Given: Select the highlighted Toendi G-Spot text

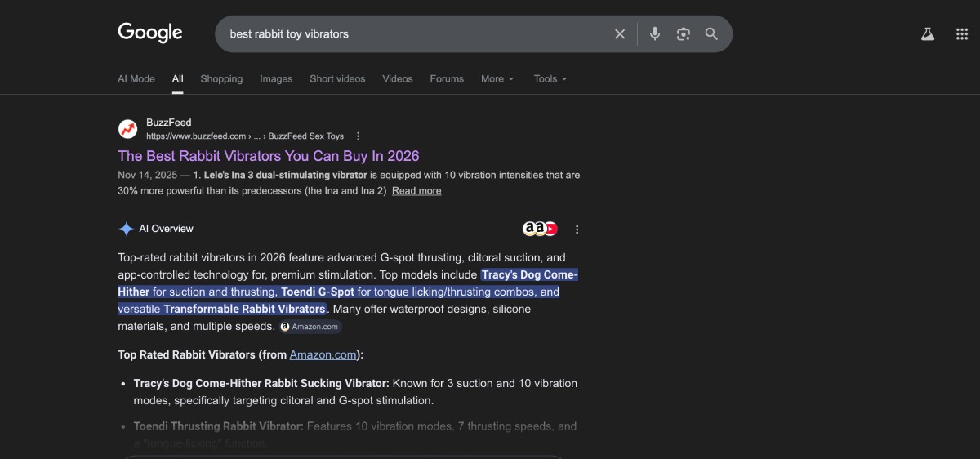Looking at the screenshot, I should 318,292.
